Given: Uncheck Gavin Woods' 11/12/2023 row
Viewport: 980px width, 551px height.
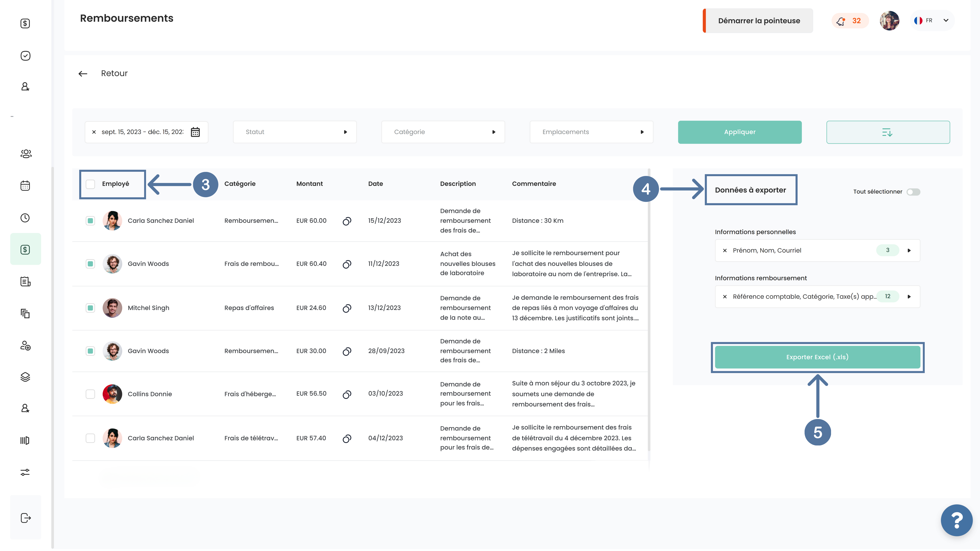Looking at the screenshot, I should coord(90,264).
